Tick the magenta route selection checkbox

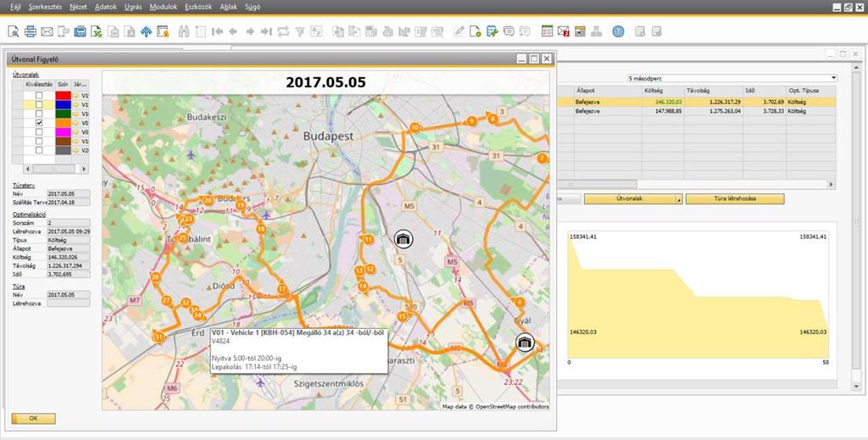click(x=39, y=131)
